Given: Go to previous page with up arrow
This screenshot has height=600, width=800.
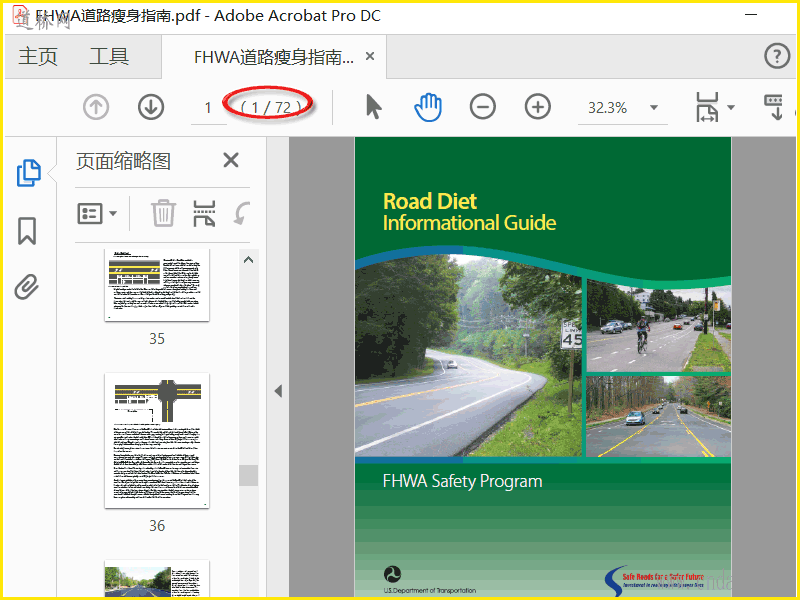Looking at the screenshot, I should click(96, 108).
